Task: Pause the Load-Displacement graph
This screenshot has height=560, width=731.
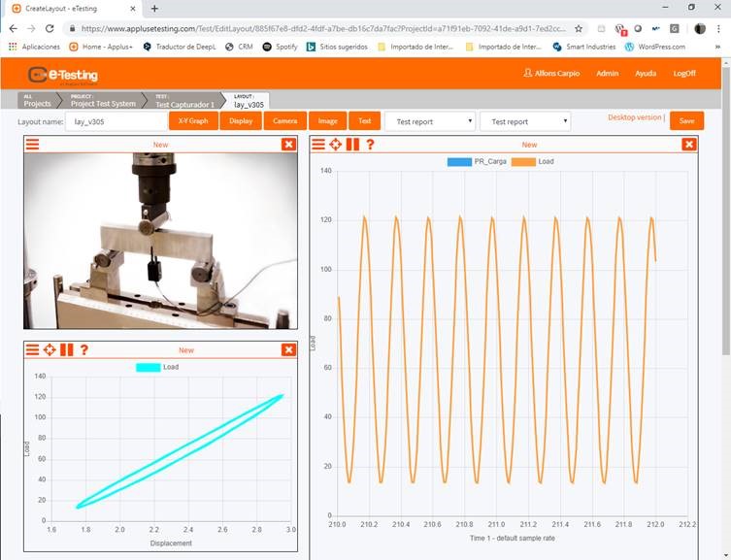Action: click(66, 350)
